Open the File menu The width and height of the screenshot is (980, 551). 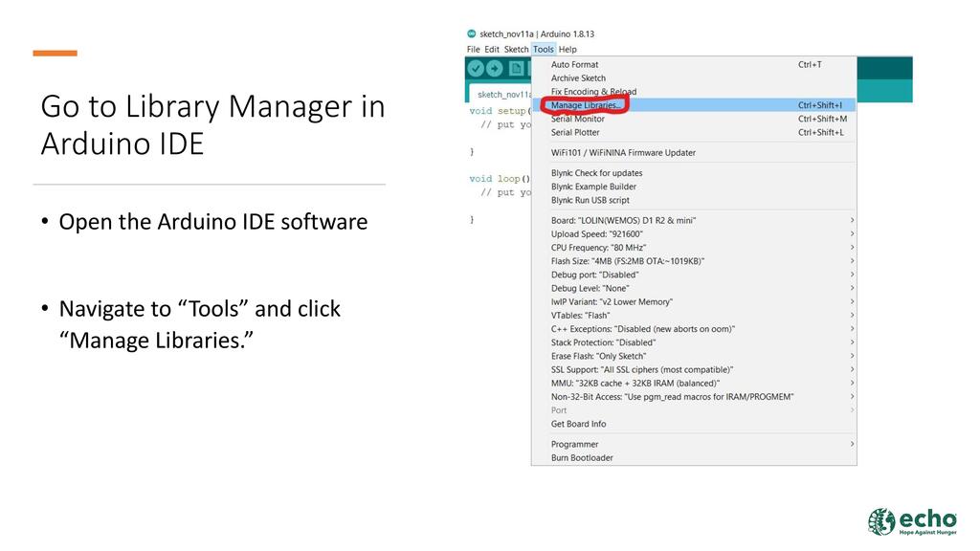[474, 50]
